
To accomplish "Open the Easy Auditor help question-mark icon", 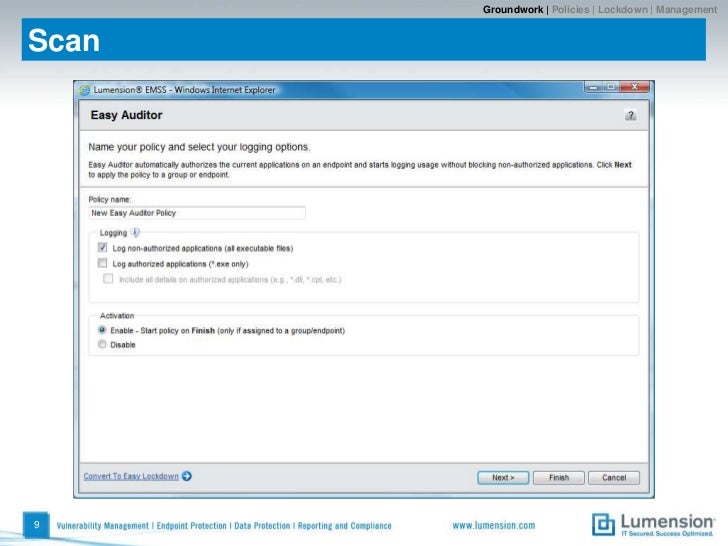I will [x=630, y=115].
